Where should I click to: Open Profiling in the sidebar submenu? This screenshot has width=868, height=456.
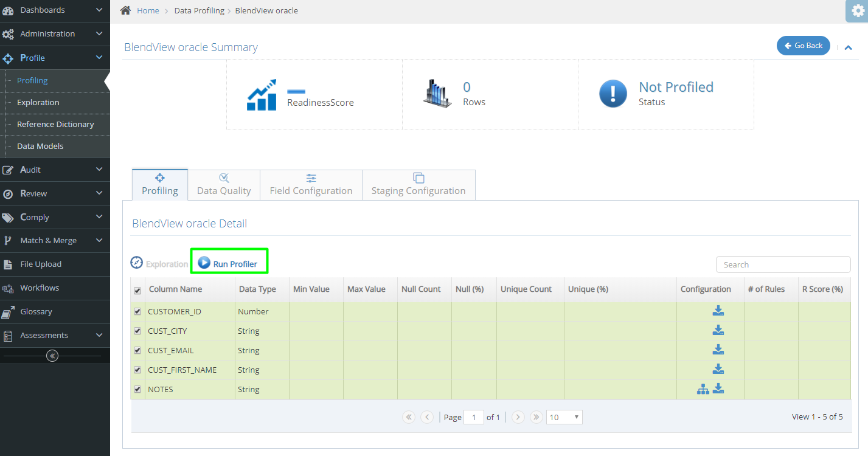(32, 80)
